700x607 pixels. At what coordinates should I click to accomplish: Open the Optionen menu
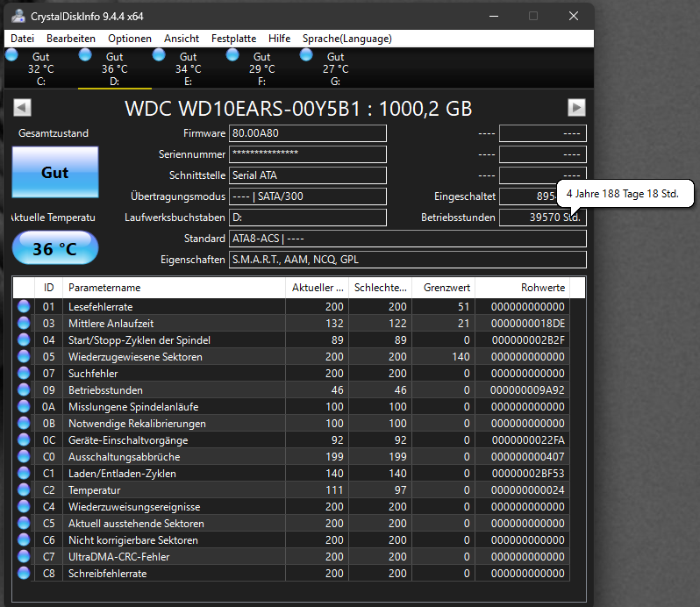130,39
